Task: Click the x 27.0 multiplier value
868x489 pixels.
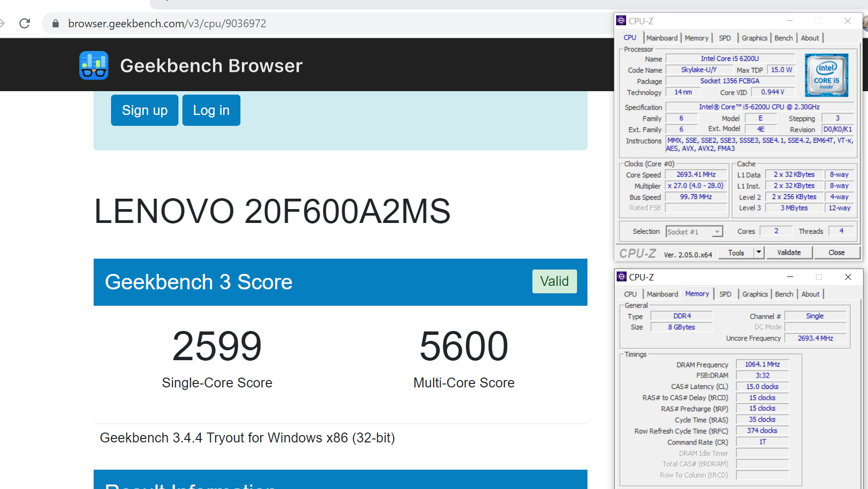Action: (x=696, y=186)
